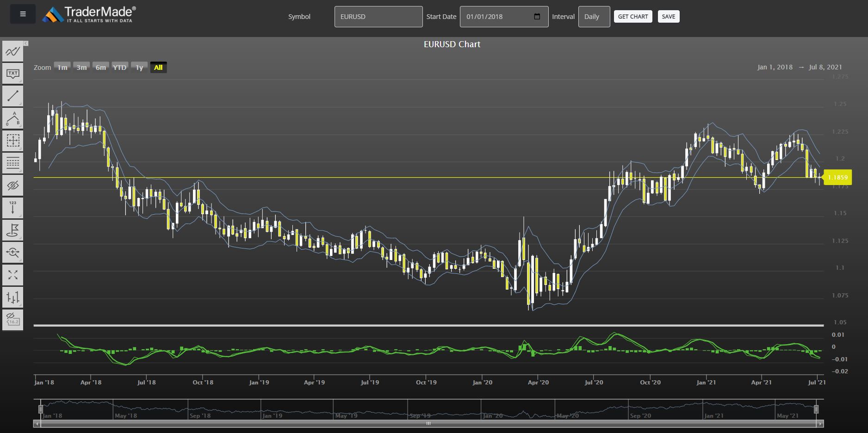Click inside the Symbol input field

pos(378,16)
